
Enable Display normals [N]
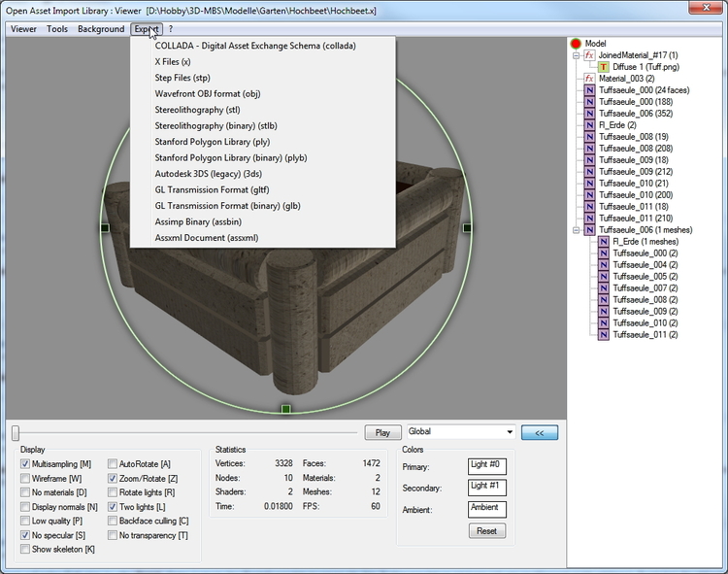click(25, 507)
